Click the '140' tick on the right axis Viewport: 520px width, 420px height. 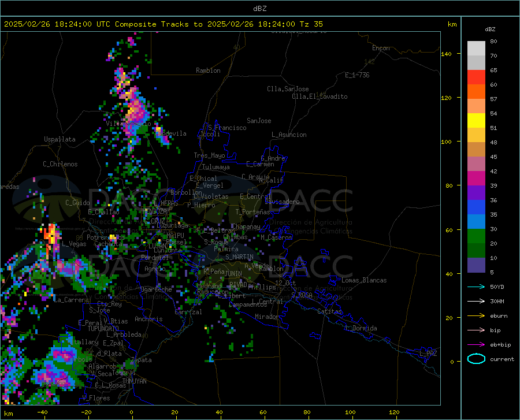click(446, 54)
